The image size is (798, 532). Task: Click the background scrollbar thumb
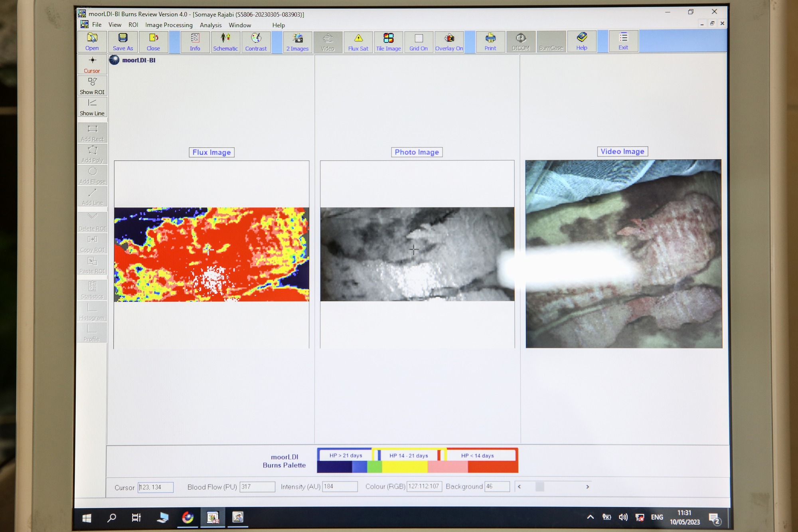click(x=540, y=487)
